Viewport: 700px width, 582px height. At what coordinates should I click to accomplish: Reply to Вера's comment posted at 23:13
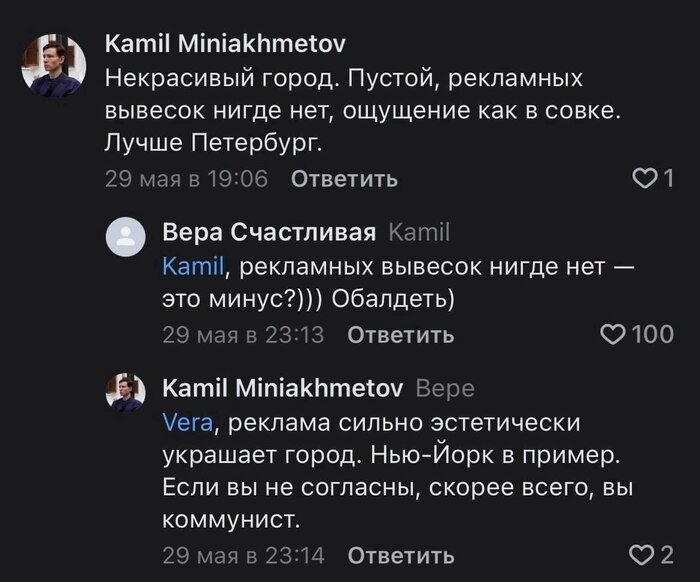pos(400,335)
